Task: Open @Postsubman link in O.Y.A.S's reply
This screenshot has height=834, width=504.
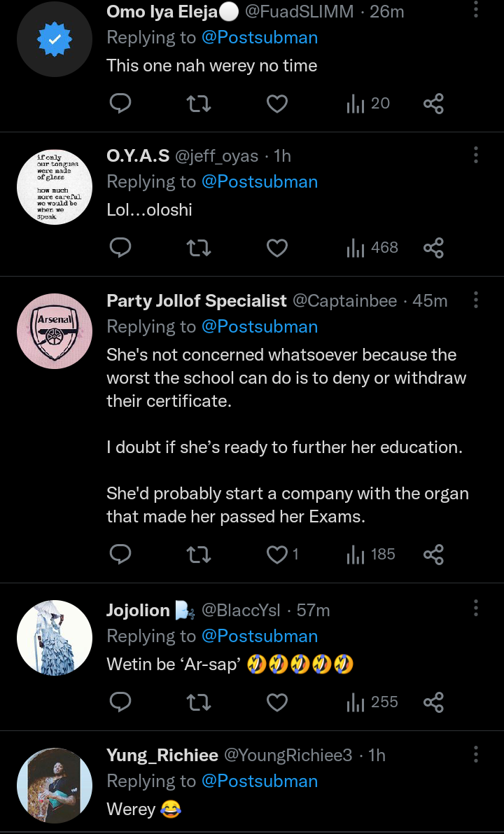Action: (x=260, y=182)
